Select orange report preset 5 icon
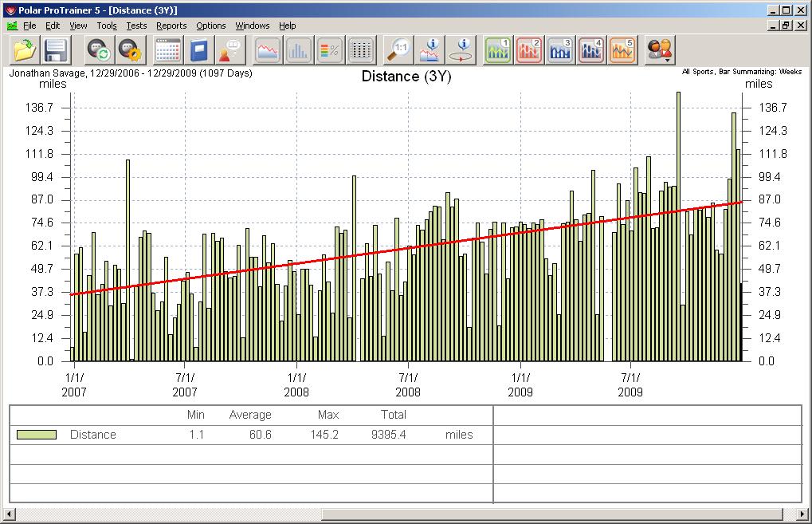The width and height of the screenshot is (812, 524). 622,50
